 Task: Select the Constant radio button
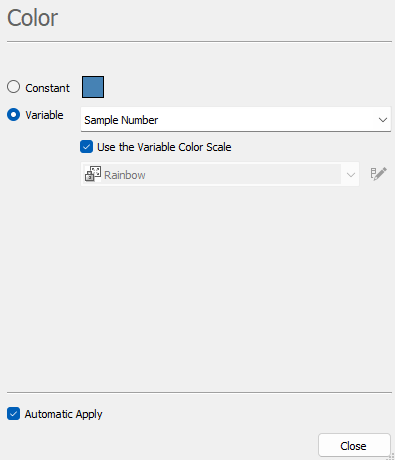pyautogui.click(x=14, y=87)
